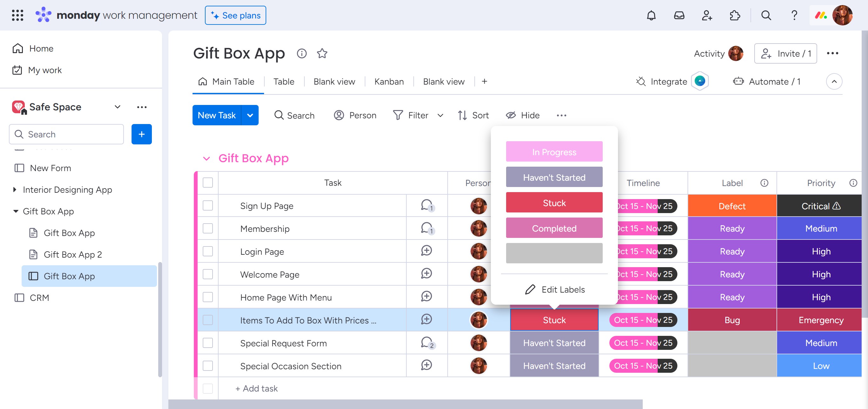The image size is (868, 409).
Task: Collapse Gift Box App folder in sidebar
Action: pos(16,211)
